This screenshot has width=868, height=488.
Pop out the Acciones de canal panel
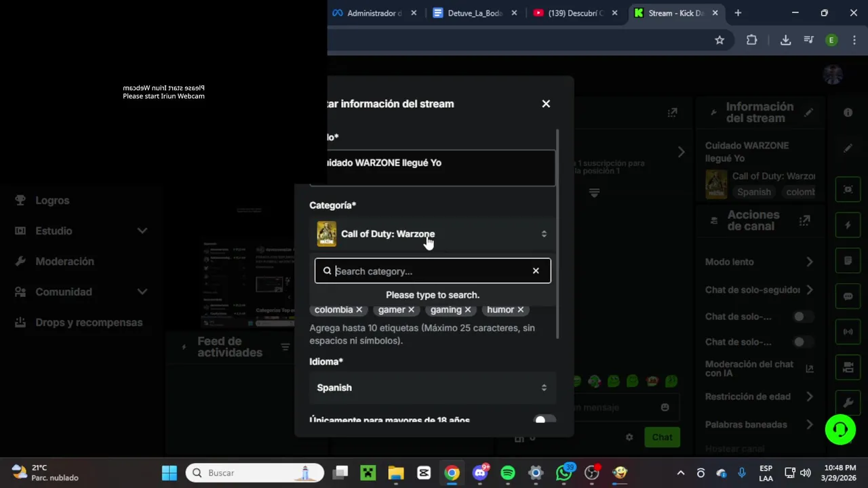(x=805, y=220)
